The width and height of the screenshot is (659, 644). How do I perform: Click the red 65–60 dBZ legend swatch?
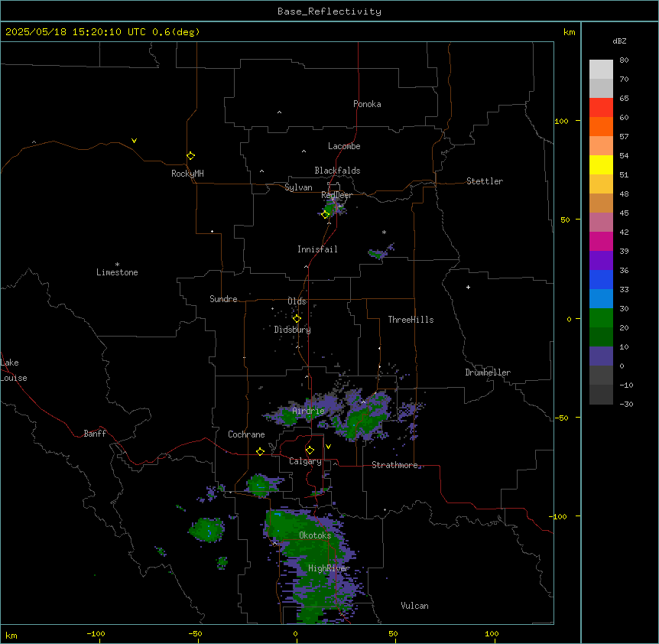tap(601, 108)
